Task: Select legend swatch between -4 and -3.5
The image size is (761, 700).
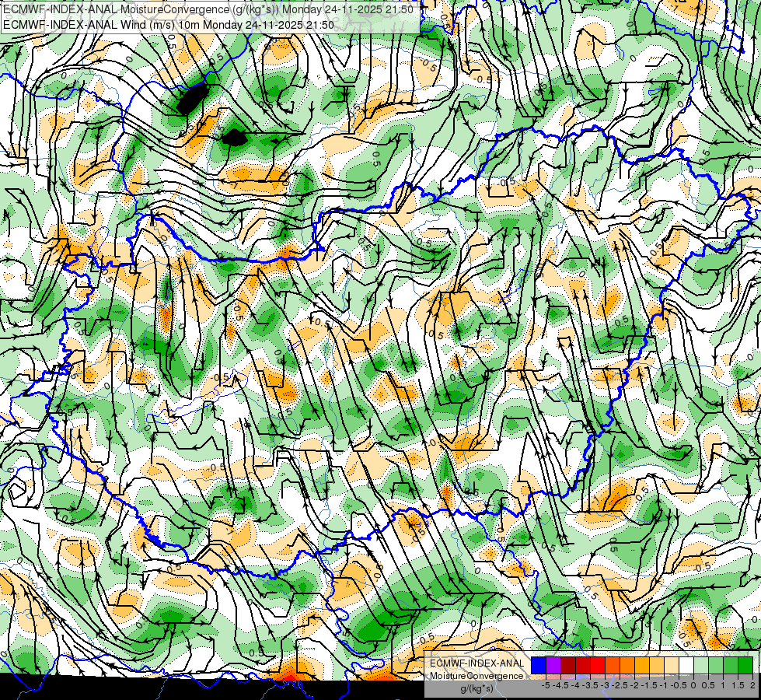Action: point(583,666)
